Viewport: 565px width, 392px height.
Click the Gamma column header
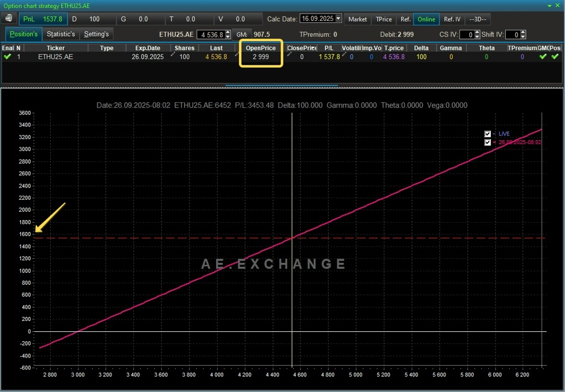coord(451,48)
